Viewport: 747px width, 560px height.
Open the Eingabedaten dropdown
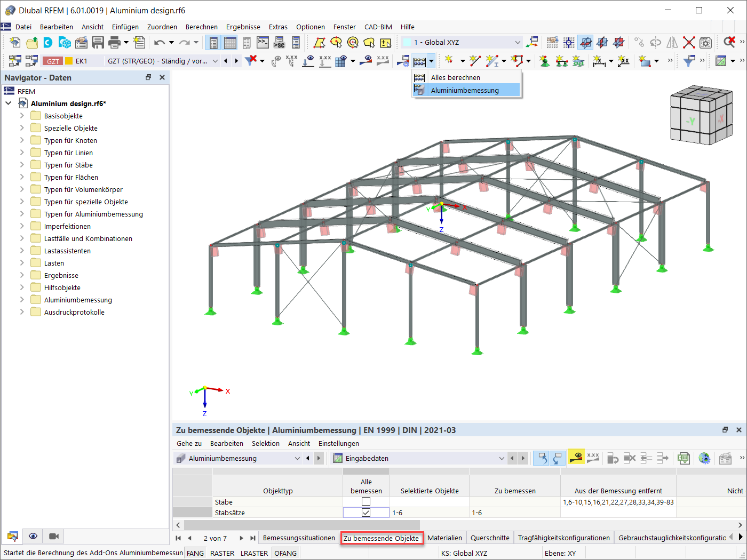pos(501,458)
